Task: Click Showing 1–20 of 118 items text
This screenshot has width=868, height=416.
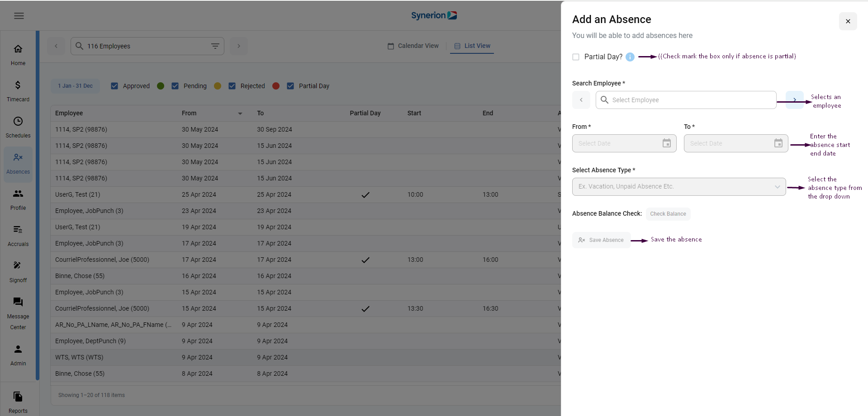Action: [x=91, y=395]
